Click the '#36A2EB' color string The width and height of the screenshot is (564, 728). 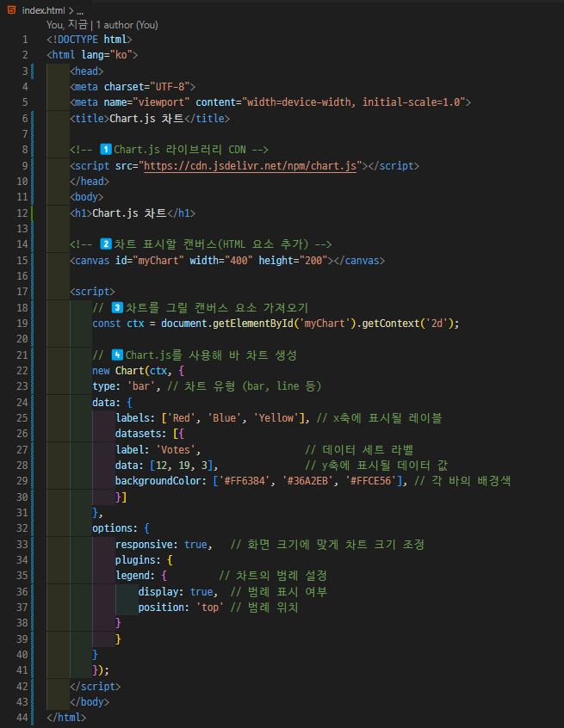click(x=307, y=480)
